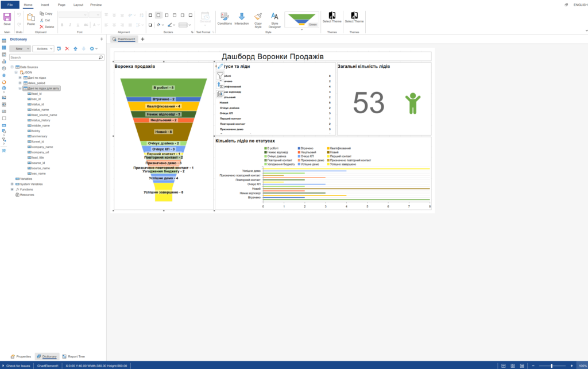Viewport: 588px width, 369px height.
Task: Click the first Select Theme button
Action: [x=332, y=17]
